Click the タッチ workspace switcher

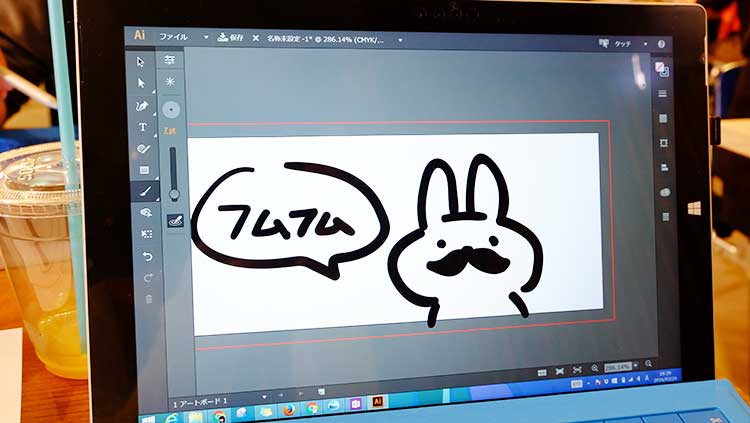pos(616,44)
